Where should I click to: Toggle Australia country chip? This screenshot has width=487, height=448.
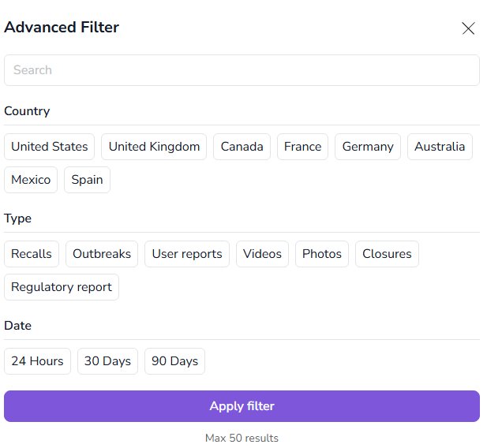440,147
